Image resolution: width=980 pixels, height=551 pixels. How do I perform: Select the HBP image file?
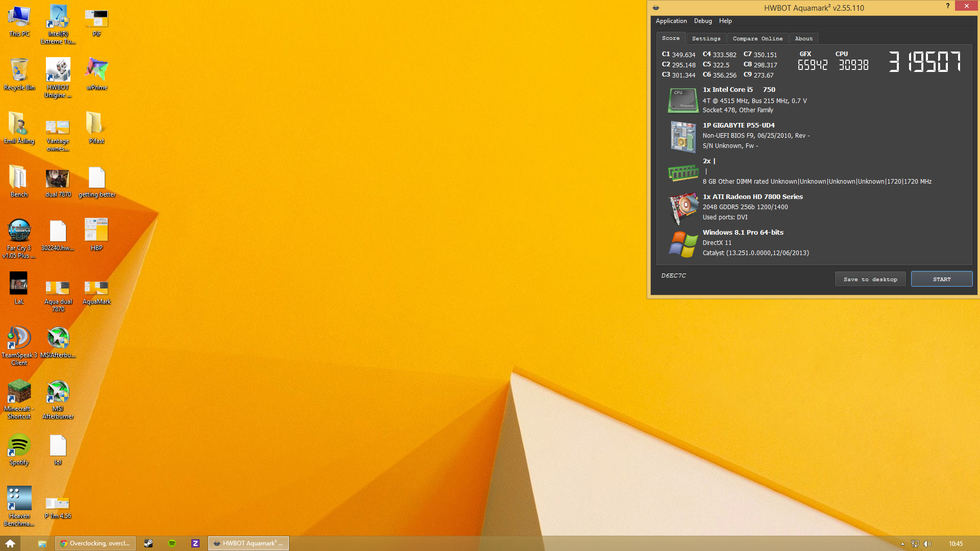click(x=96, y=235)
